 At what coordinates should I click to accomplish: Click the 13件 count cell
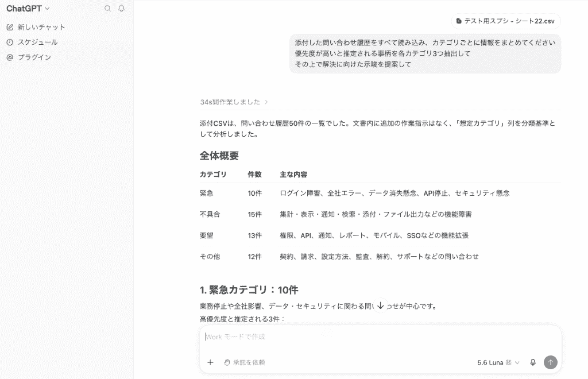pos(254,235)
